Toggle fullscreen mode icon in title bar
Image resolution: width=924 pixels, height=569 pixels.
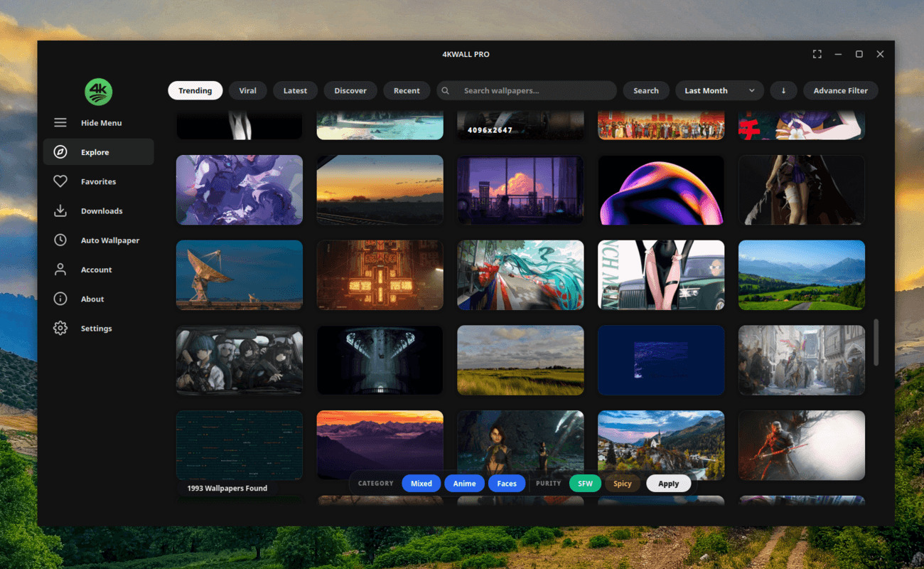[x=817, y=54]
